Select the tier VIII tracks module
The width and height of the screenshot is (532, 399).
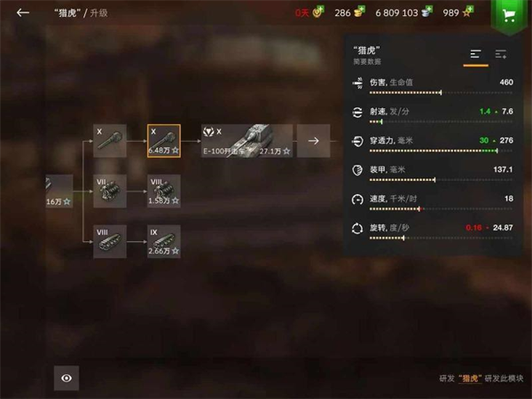pos(110,241)
